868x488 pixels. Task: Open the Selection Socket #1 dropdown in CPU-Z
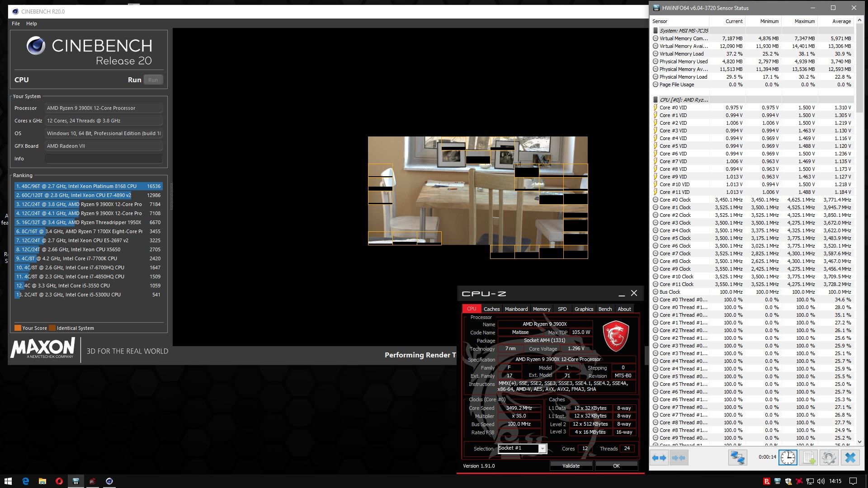(542, 448)
